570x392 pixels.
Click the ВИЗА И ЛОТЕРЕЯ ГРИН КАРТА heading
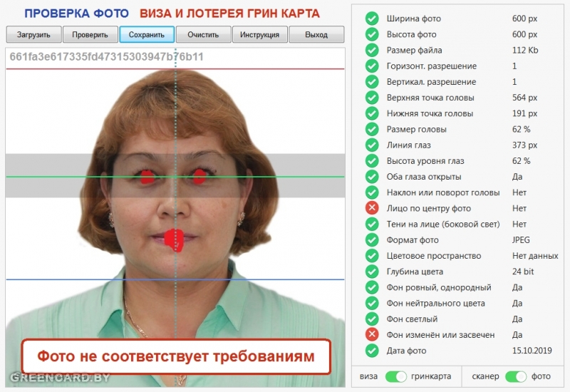(229, 14)
